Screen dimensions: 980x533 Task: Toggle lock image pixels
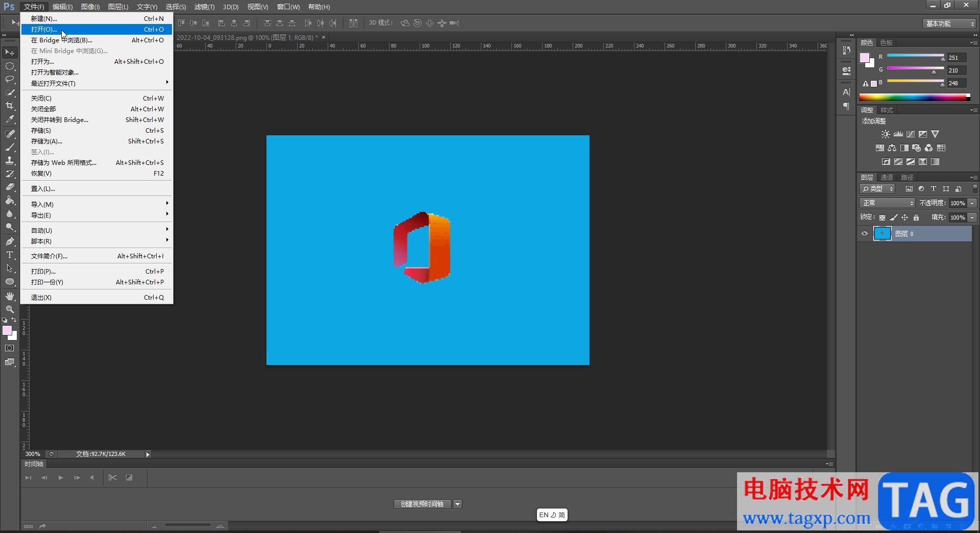(x=894, y=217)
